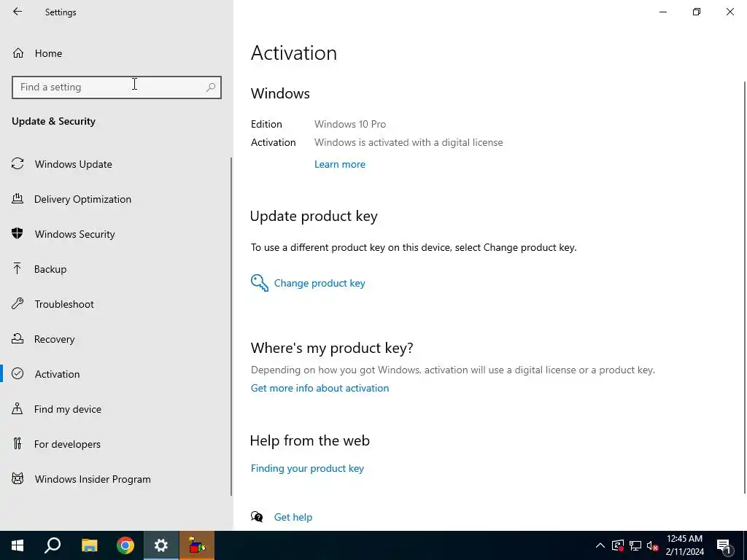Image resolution: width=747 pixels, height=560 pixels.
Task: Open the Find my device page
Action: point(68,409)
